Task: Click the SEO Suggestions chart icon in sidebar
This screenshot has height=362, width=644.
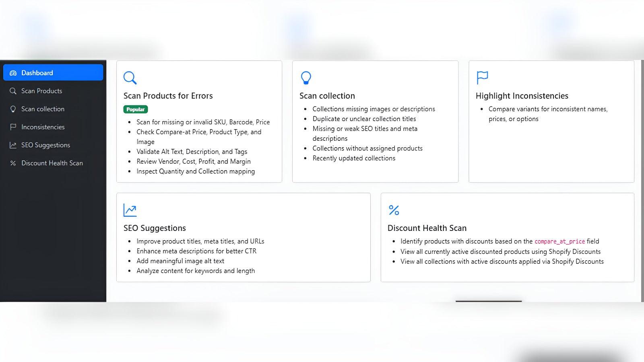Action: click(x=12, y=145)
